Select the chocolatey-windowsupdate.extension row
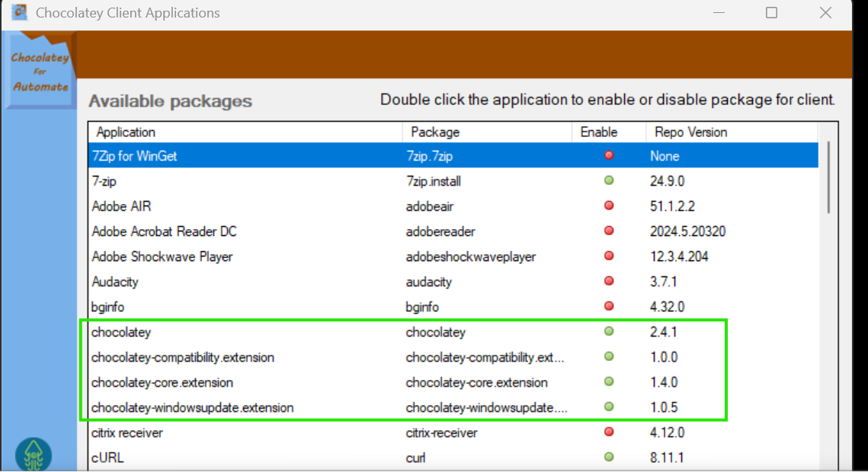This screenshot has width=868, height=472. click(229, 407)
